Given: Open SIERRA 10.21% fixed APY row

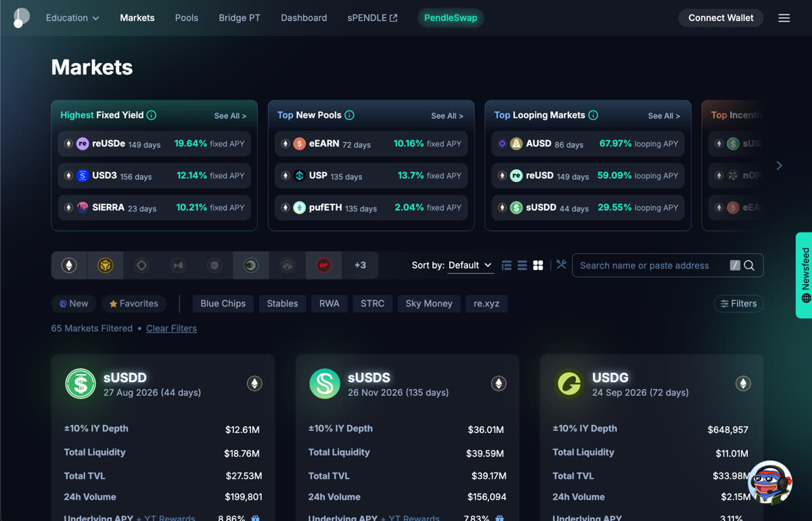Looking at the screenshot, I should click(x=154, y=208).
